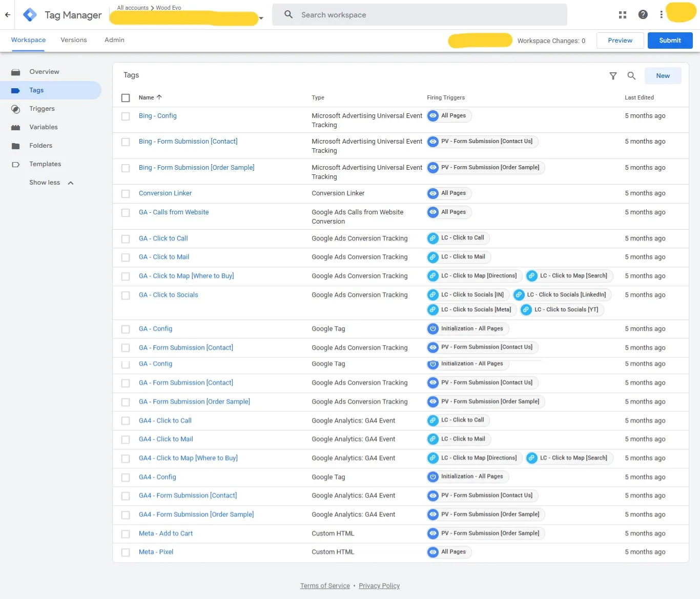This screenshot has height=599, width=700.
Task: Check the Conversion Linker row checkbox
Action: click(x=126, y=194)
